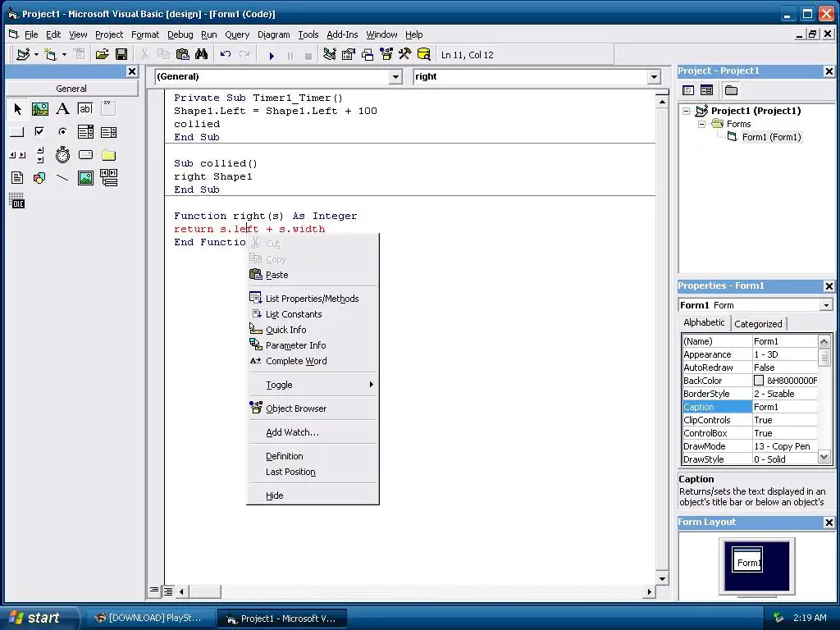Screen dimensions: 840x630
Task: Open the Form Layout Window toolbar icon
Action: point(367,55)
